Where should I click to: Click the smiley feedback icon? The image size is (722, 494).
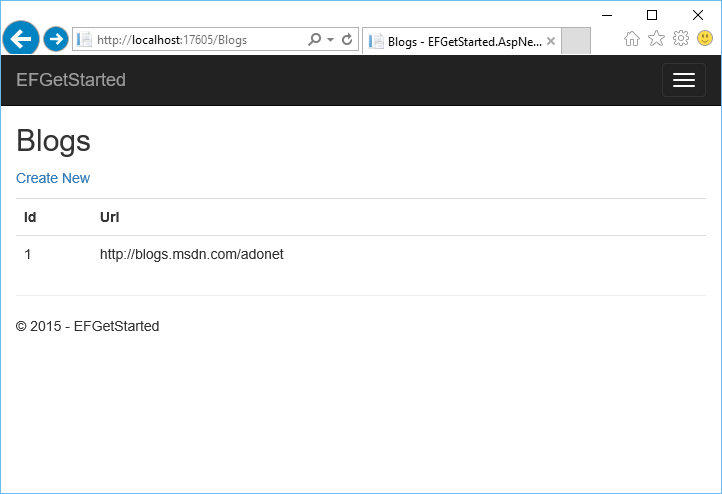pyautogui.click(x=705, y=39)
